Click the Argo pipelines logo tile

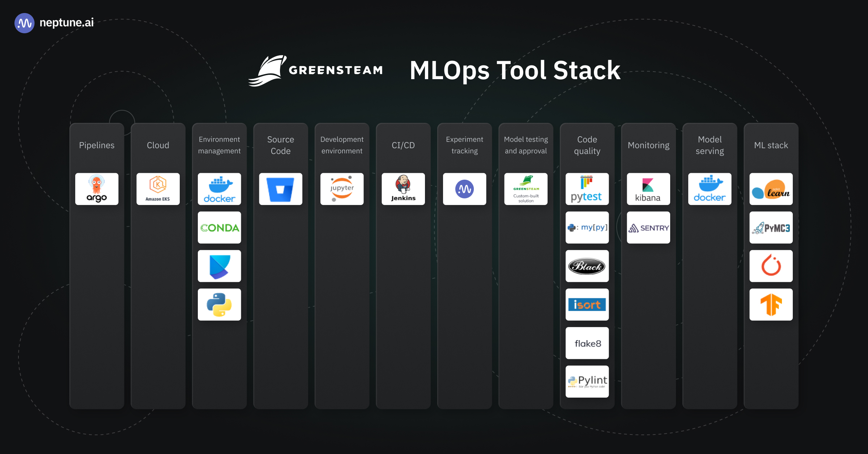(x=97, y=189)
